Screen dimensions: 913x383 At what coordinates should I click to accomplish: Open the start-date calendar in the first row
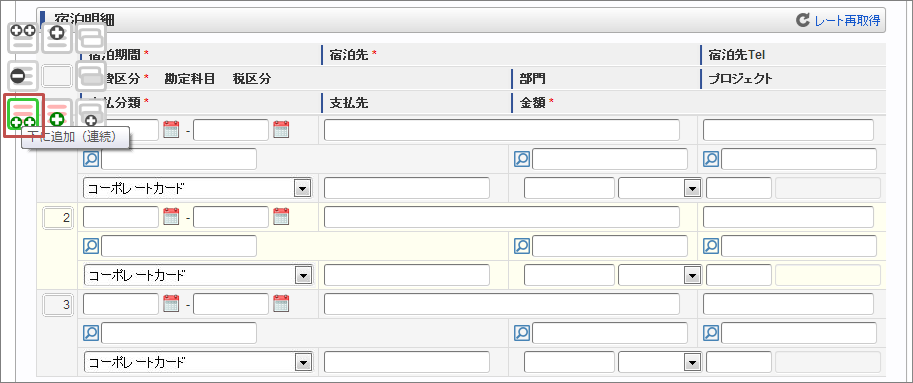pos(171,130)
